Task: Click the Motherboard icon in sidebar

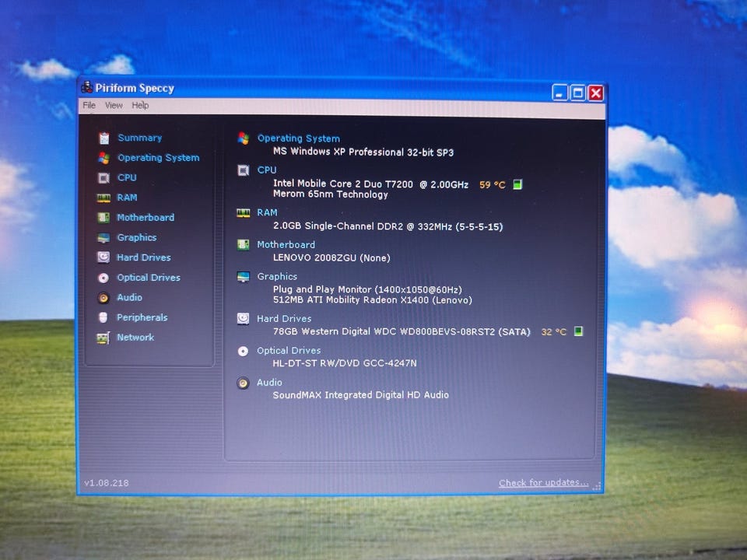Action: coord(103,218)
